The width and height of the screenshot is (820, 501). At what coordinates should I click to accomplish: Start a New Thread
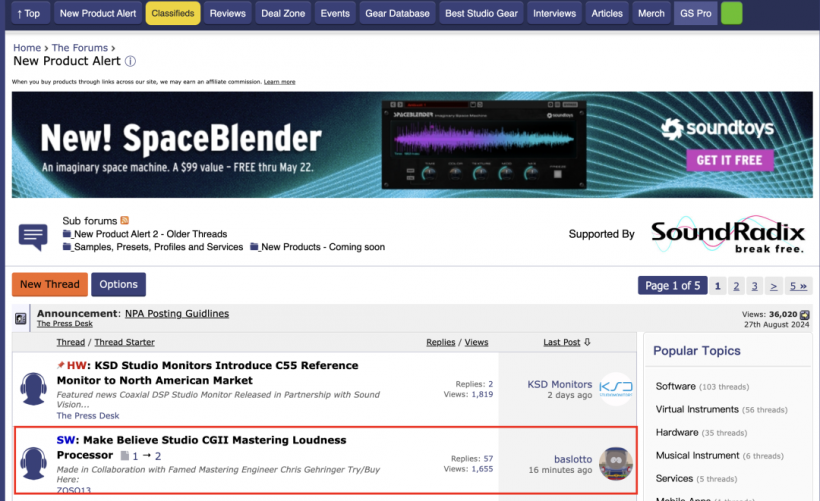50,284
